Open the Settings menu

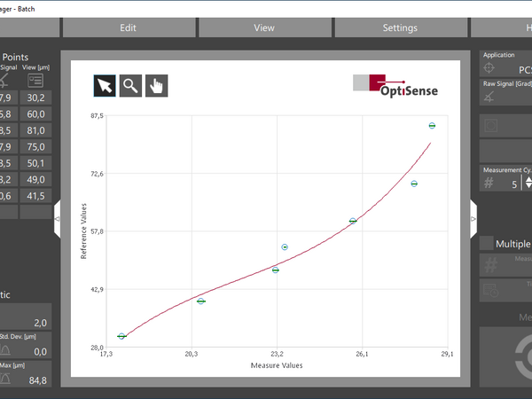click(400, 27)
